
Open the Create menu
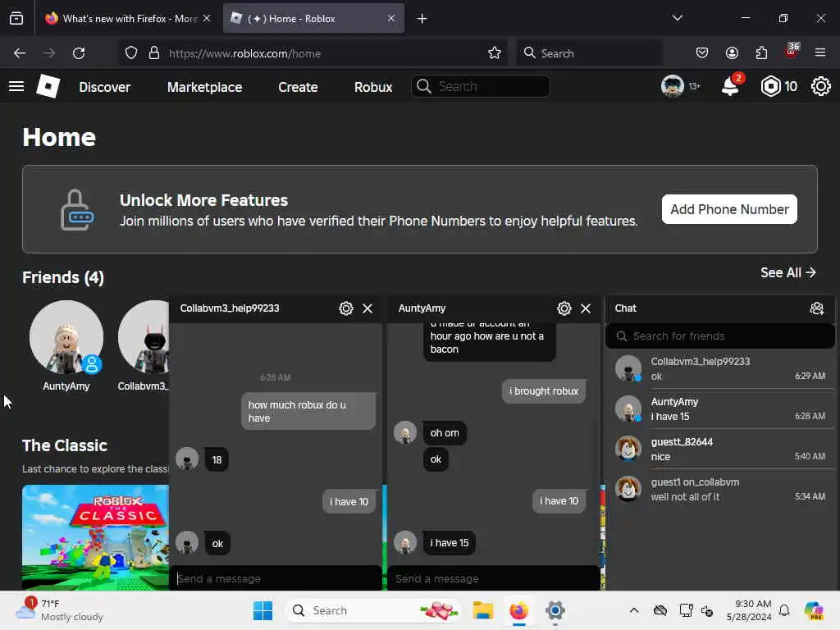pos(298,87)
